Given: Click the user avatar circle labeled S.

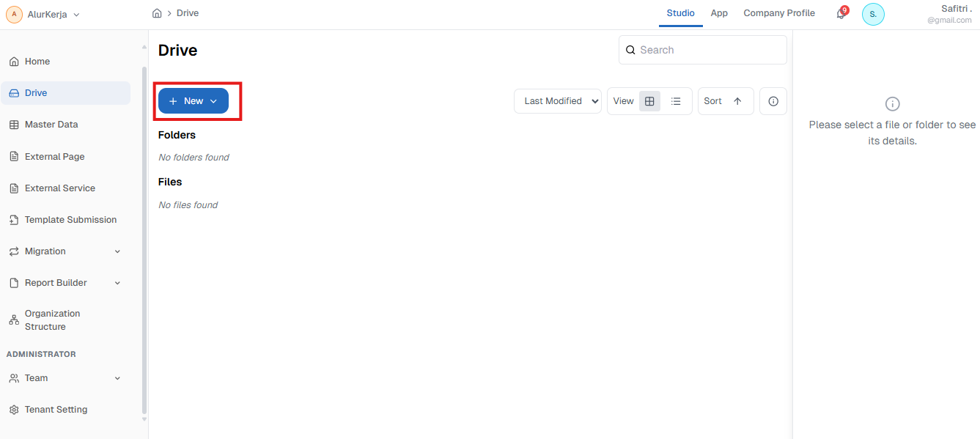Looking at the screenshot, I should (x=873, y=14).
